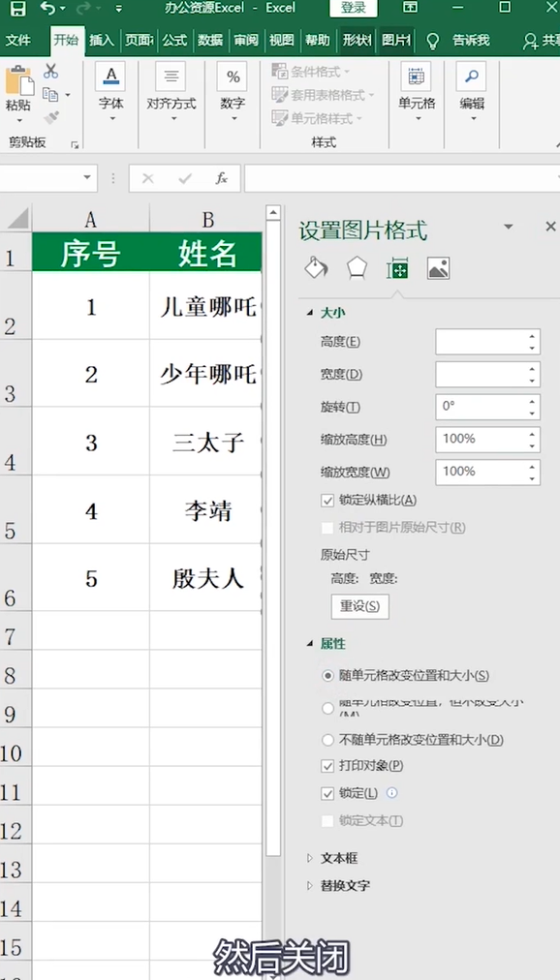Screen dimensions: 560x980
Task: Open the clipboard dialog launcher
Action: (x=75, y=145)
